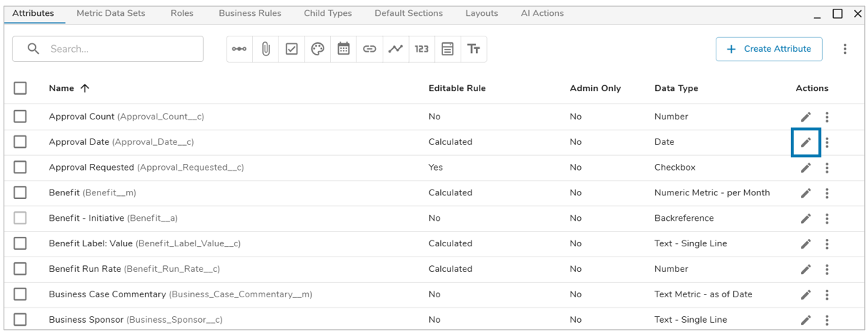Filter by link type icon
The height and width of the screenshot is (333, 868).
click(x=370, y=49)
